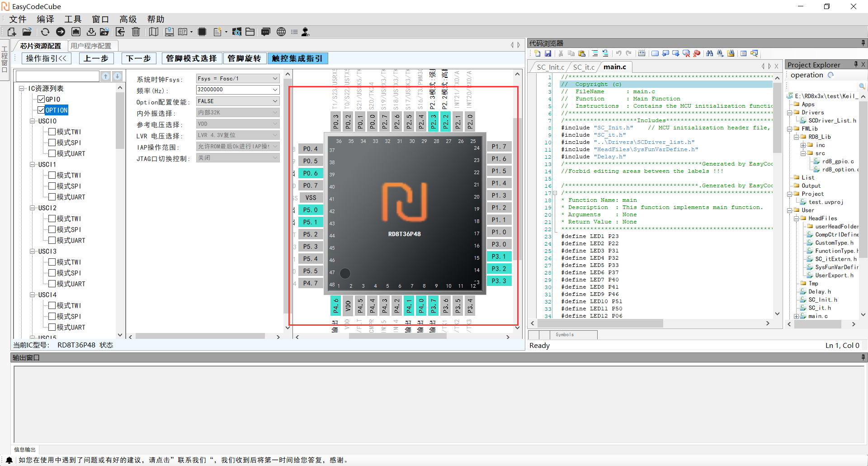Check 模式UART under USCI4

[52, 327]
